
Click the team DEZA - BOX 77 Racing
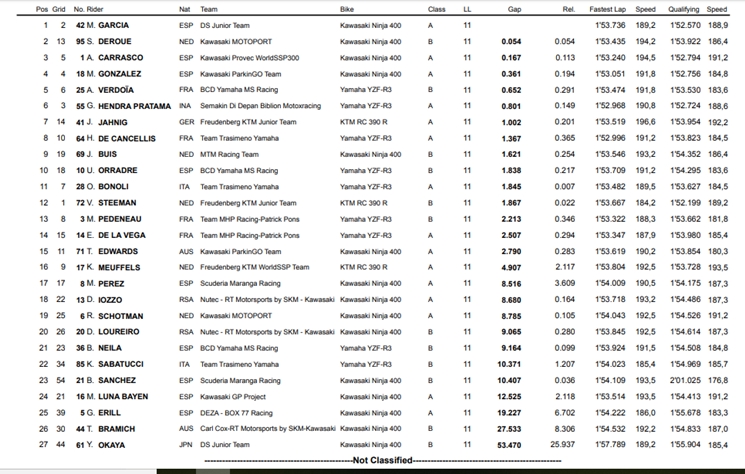coord(236,413)
